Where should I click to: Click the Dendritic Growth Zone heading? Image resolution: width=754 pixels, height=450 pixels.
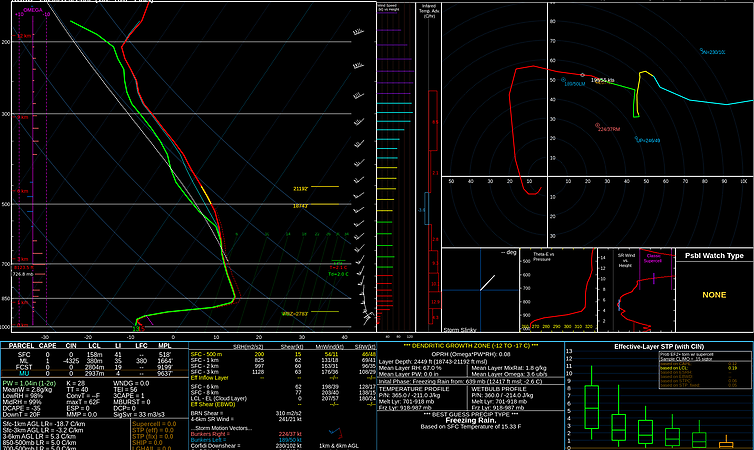(471, 346)
